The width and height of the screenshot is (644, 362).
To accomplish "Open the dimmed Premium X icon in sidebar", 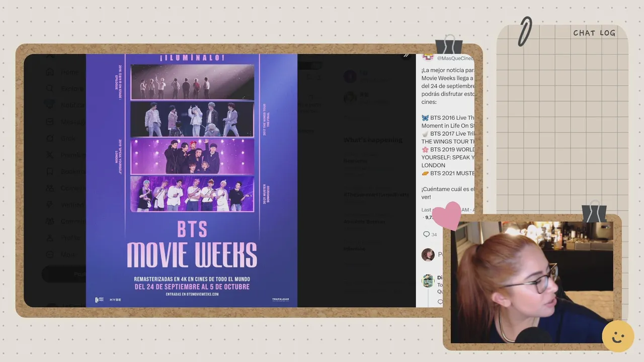I will (x=50, y=155).
